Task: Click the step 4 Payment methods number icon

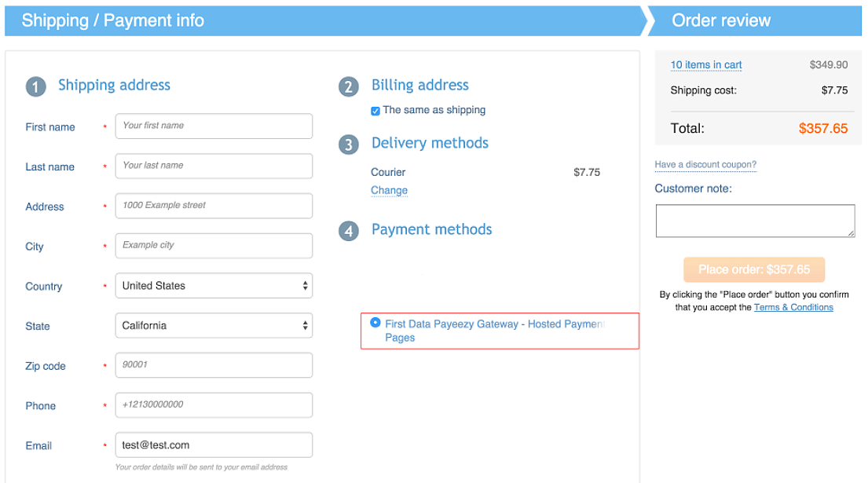Action: tap(349, 231)
